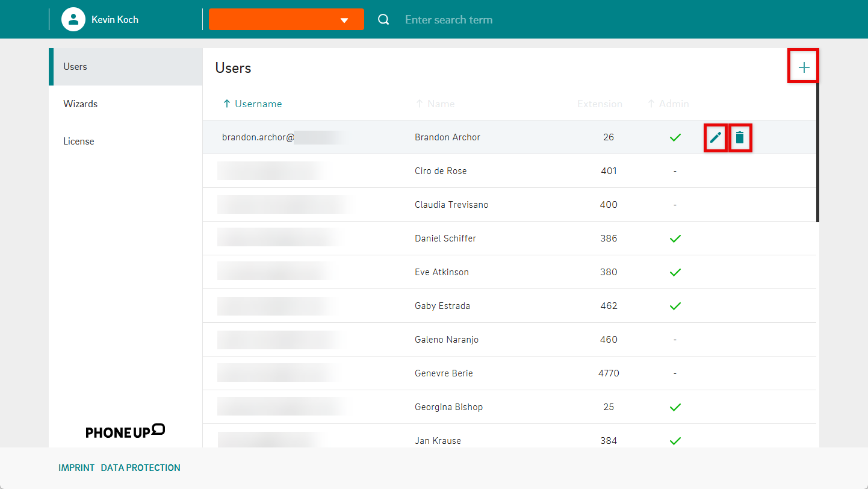
Task: Click the admin checkmark for Eve Atkinson
Action: [675, 272]
